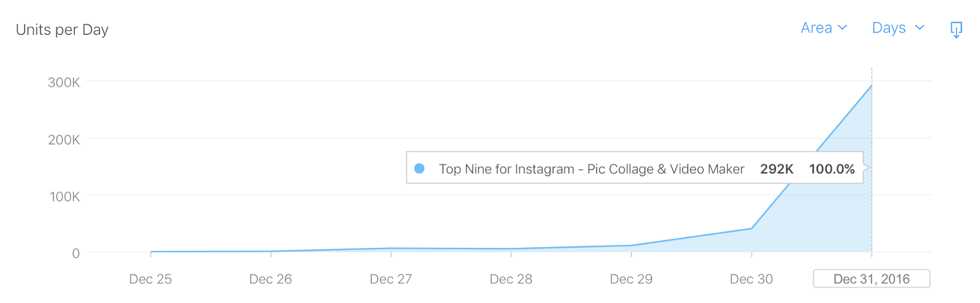The width and height of the screenshot is (980, 303).
Task: Click the blue dot in the tooltip legend
Action: tap(420, 168)
